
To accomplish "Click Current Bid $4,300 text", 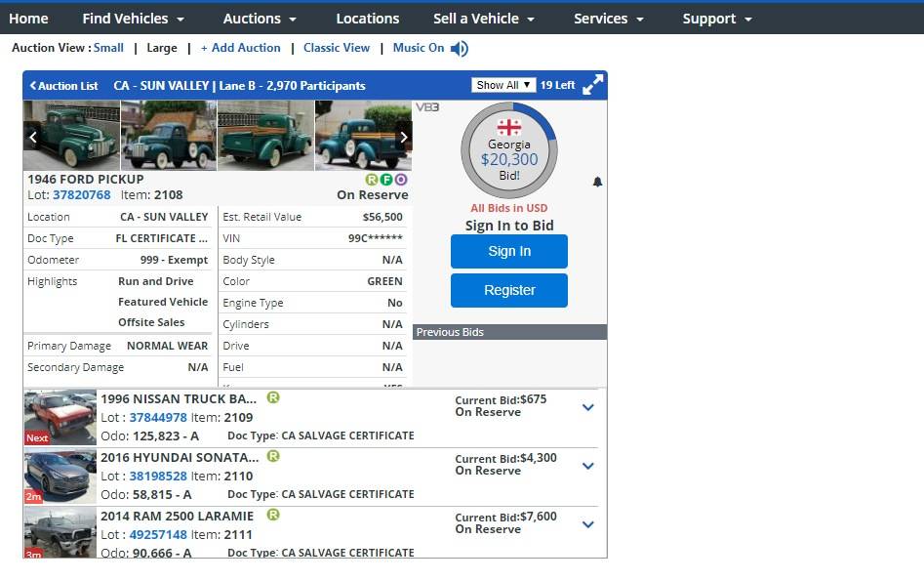I will (505, 458).
